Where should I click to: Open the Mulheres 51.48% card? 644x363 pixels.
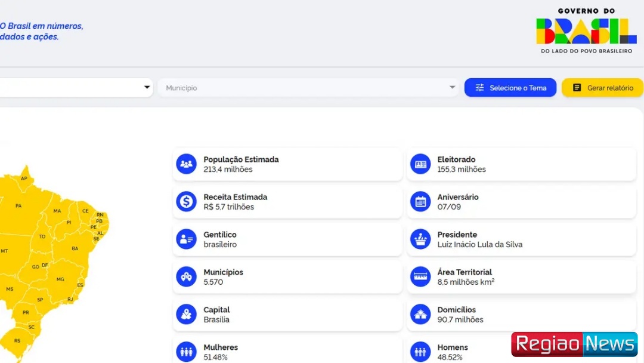287,352
